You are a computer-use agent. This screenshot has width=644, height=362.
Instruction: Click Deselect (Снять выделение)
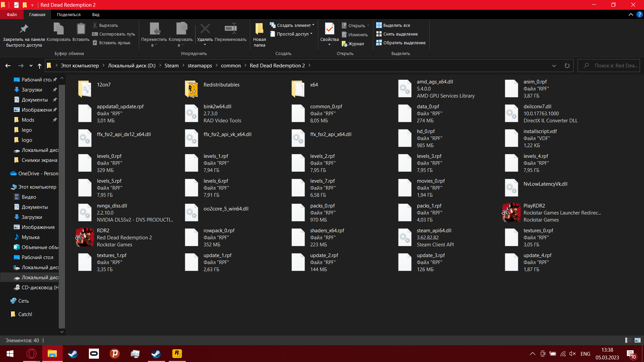[x=397, y=34]
